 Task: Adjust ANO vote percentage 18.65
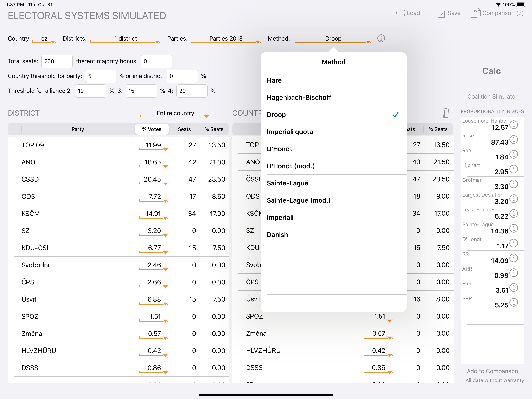[154, 162]
